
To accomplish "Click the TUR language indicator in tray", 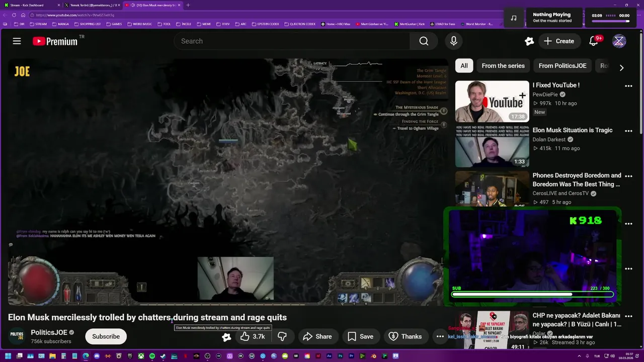I will tap(597, 356).
